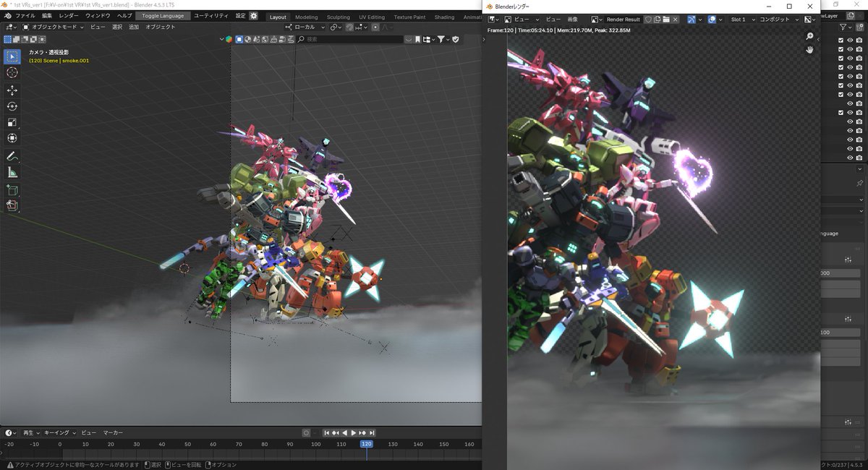
Task: Open the pivot point dropdown
Action: tap(336, 27)
